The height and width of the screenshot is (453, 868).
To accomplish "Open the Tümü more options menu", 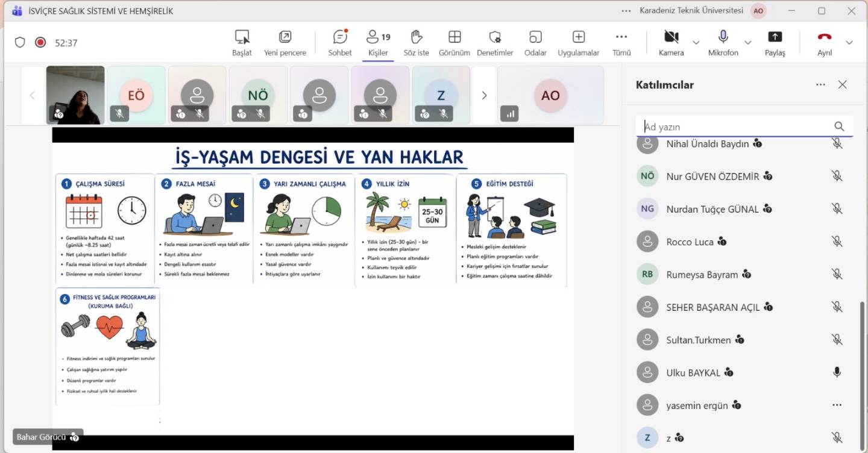I will coord(621,37).
